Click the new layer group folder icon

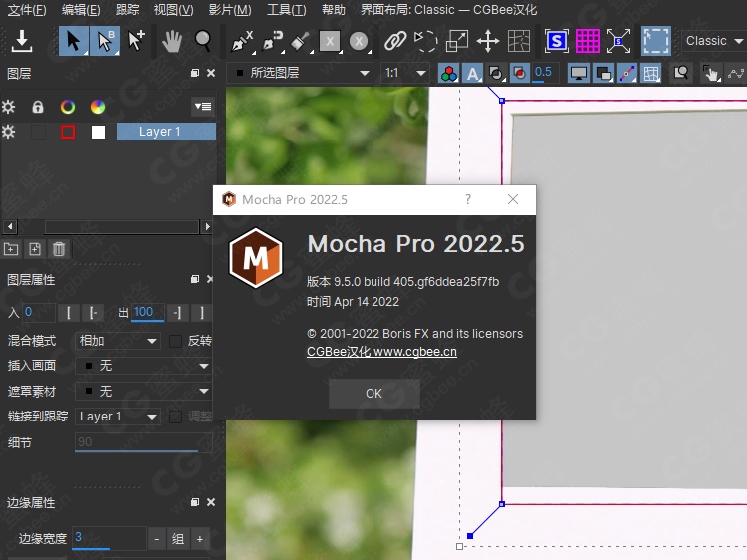pyautogui.click(x=11, y=249)
